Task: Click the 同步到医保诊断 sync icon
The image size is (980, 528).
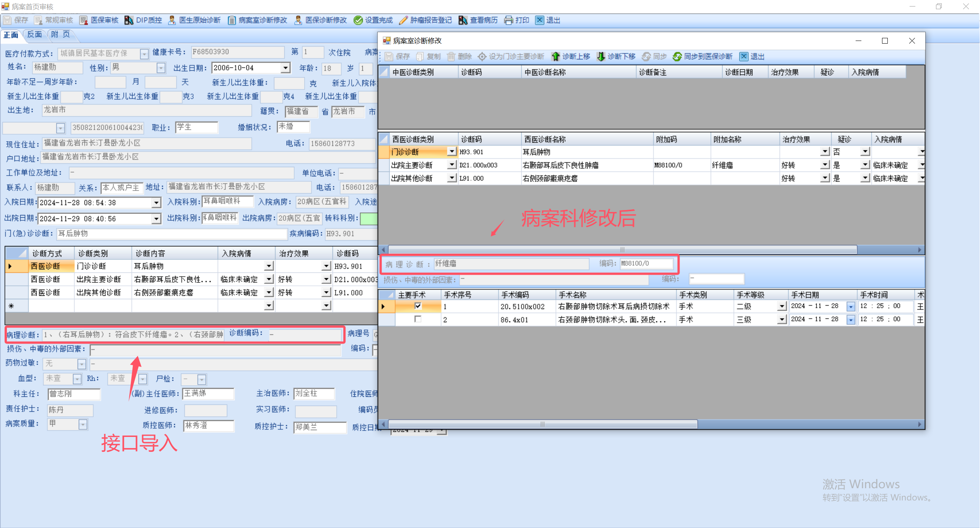Action: pyautogui.click(x=677, y=57)
